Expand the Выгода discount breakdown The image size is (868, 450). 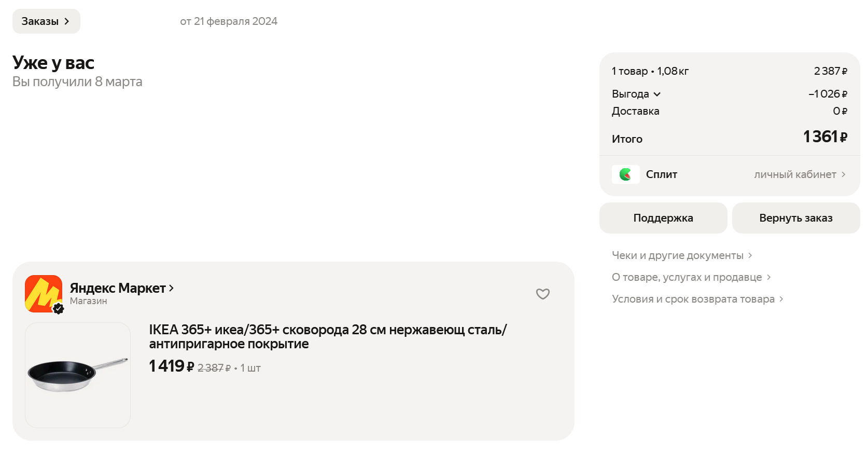point(636,94)
